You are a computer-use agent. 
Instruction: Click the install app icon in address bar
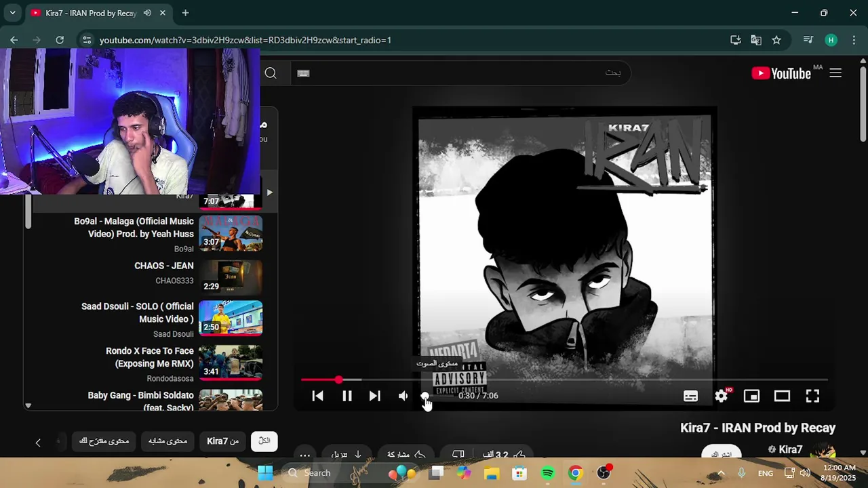tap(735, 40)
